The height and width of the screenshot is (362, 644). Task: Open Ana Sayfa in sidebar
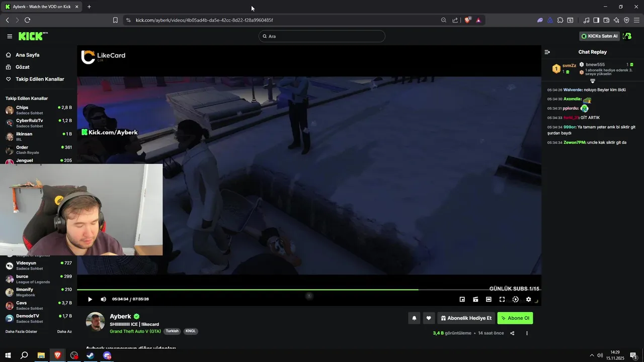27,55
